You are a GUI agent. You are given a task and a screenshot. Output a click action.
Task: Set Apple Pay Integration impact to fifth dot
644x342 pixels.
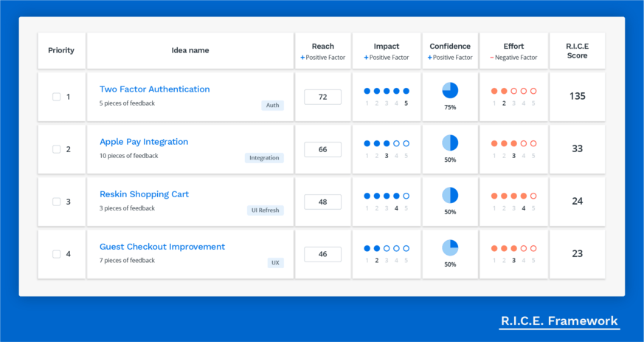coord(406,144)
